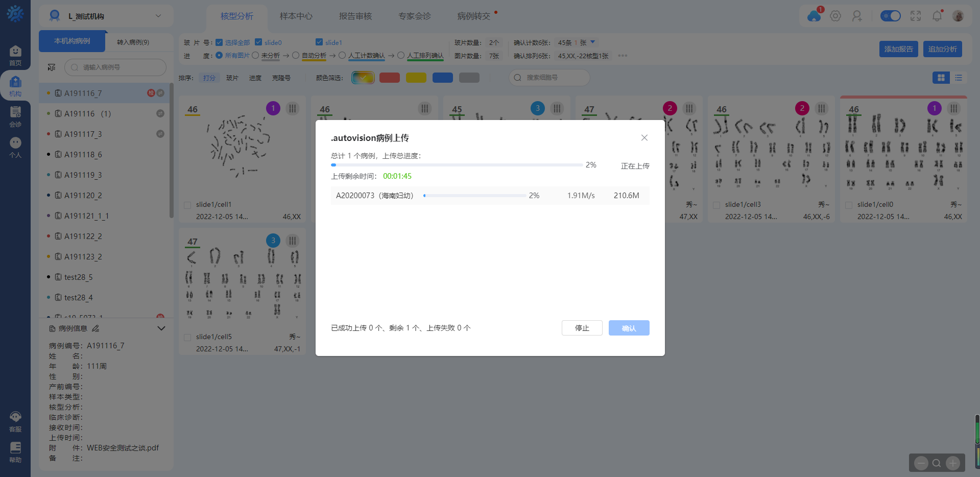Open the cloud upload icon with badge
The width and height of the screenshot is (980, 477).
coord(814,16)
